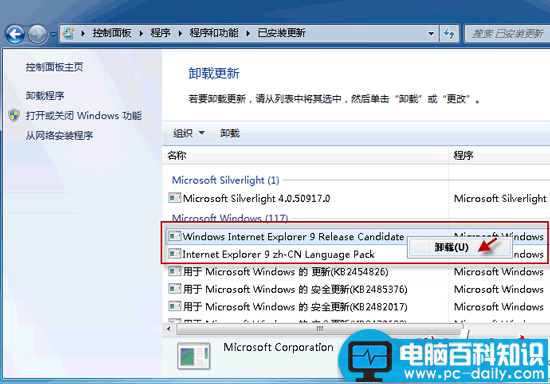Screen dimensions: 550x384
Task: Select 控制面板 breadcrumb in address bar
Action: point(112,33)
